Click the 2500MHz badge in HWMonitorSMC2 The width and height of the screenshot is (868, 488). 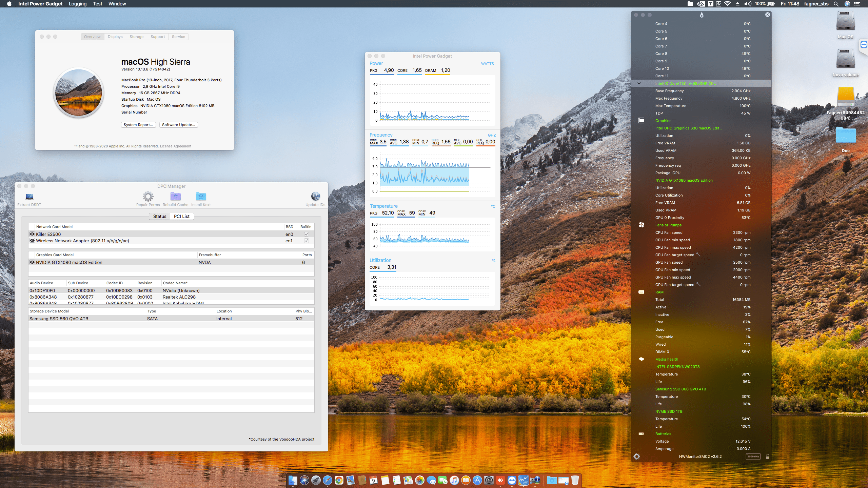point(753,456)
